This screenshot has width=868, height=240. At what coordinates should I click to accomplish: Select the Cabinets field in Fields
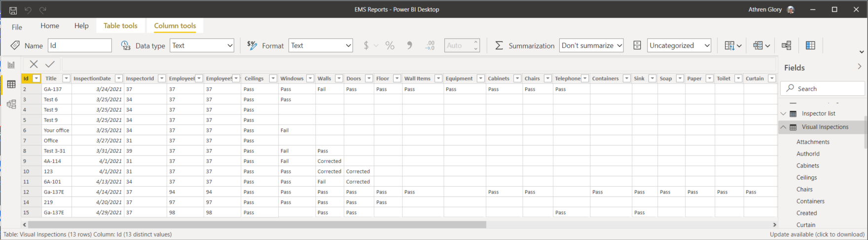click(807, 165)
